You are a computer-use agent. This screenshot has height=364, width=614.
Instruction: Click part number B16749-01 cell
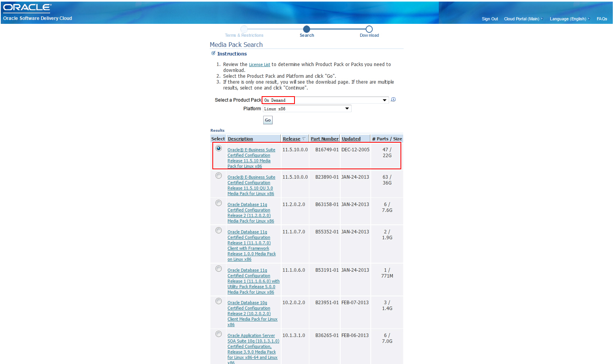point(327,150)
